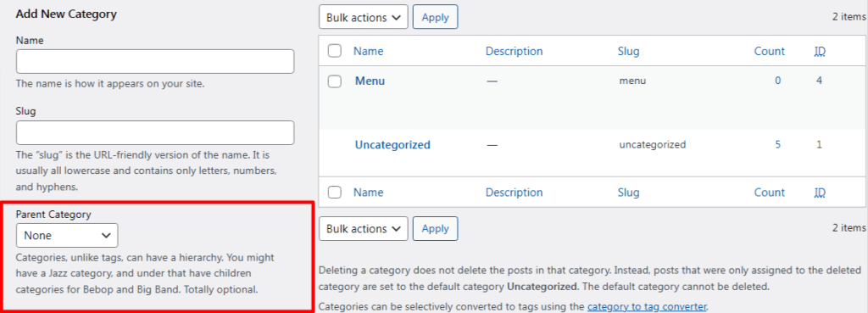Image resolution: width=868 pixels, height=313 pixels.
Task: Click the ID value 1 in Uncategorized row
Action: 819,145
